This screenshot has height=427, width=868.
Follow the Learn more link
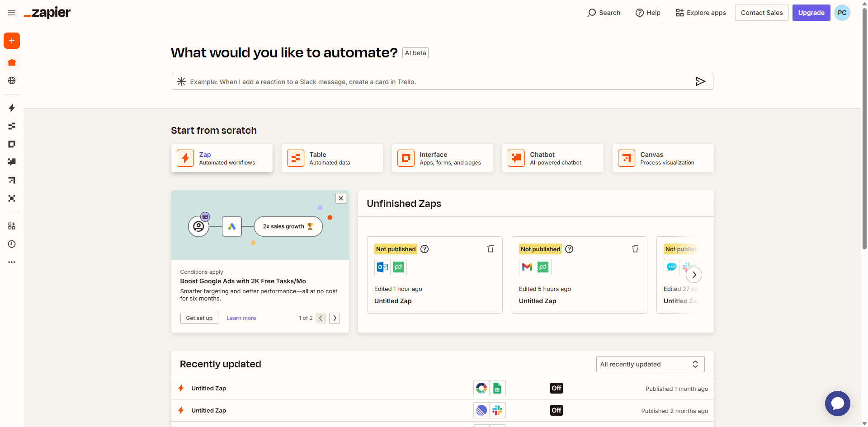[241, 318]
